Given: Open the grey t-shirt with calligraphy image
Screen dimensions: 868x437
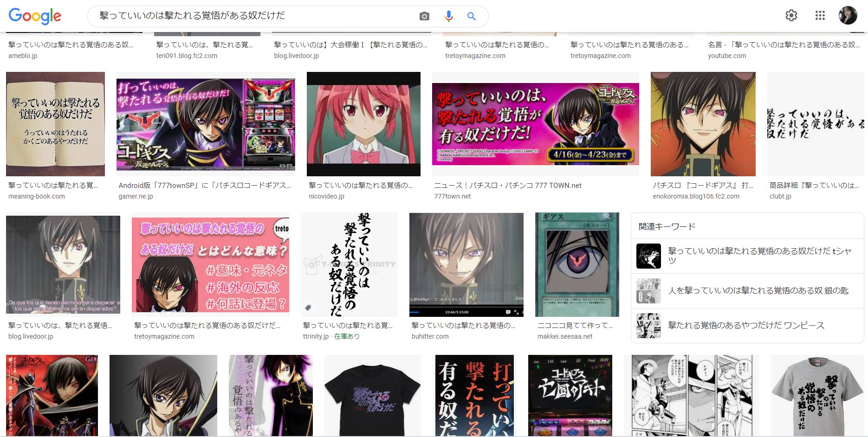Looking at the screenshot, I should 817,395.
